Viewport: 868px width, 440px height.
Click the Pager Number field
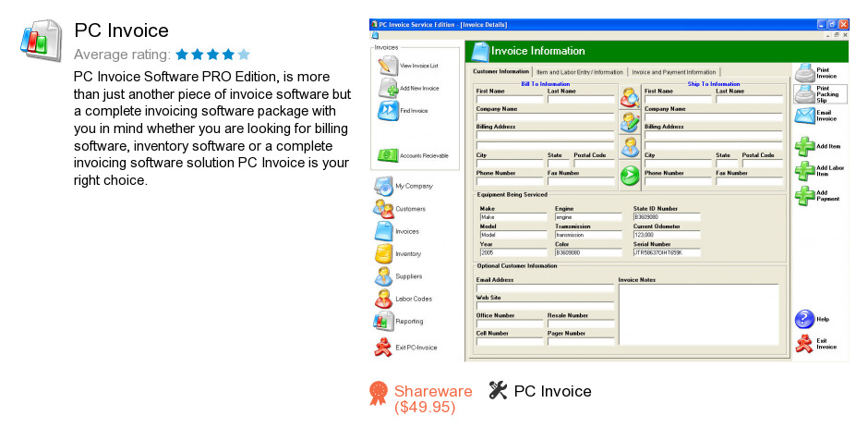click(x=581, y=341)
